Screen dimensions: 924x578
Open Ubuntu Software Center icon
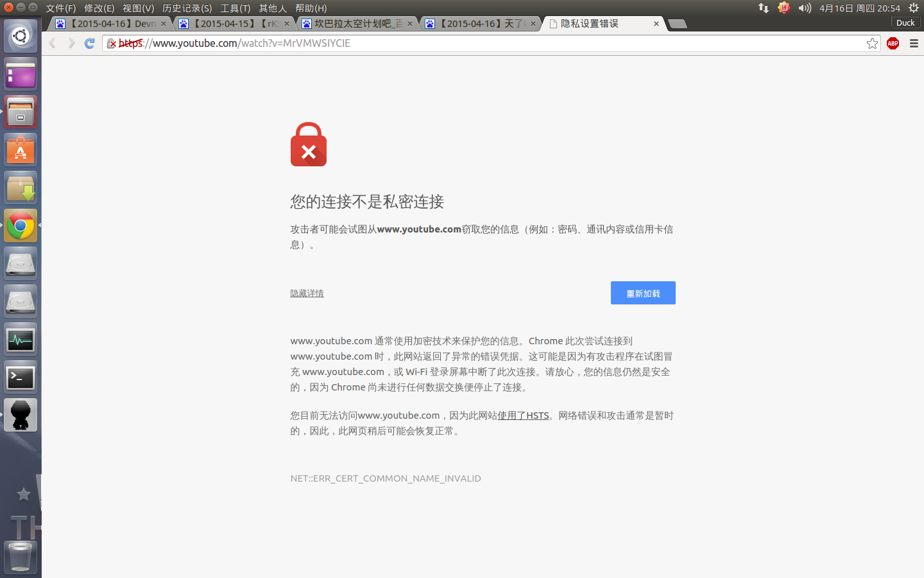tap(21, 150)
